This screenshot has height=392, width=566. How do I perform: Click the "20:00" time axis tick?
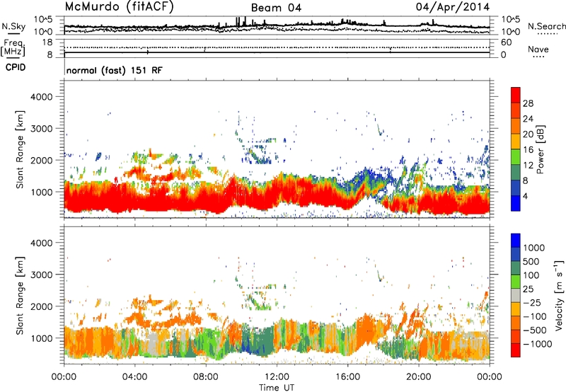click(x=419, y=377)
